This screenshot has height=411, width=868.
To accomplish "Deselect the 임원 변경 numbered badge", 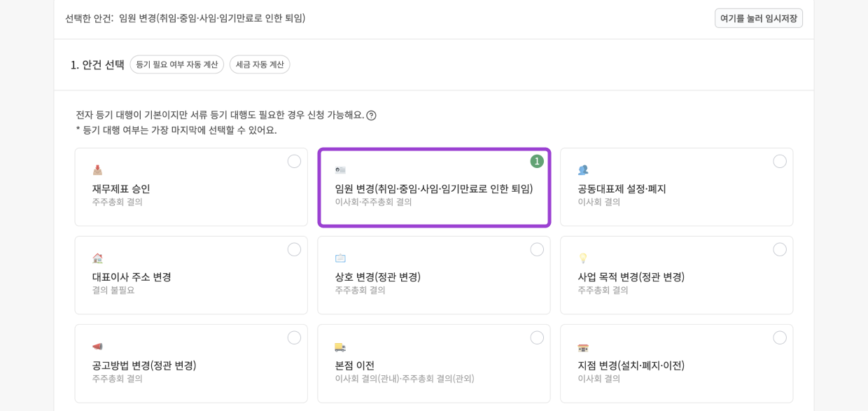I will (x=537, y=161).
